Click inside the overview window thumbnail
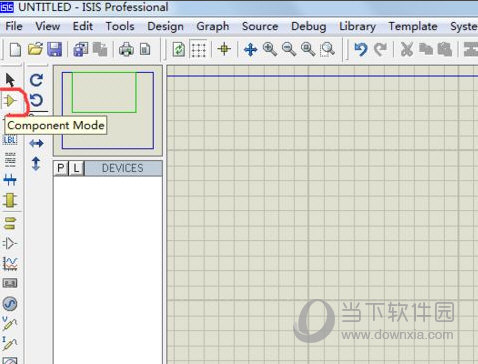 108,110
